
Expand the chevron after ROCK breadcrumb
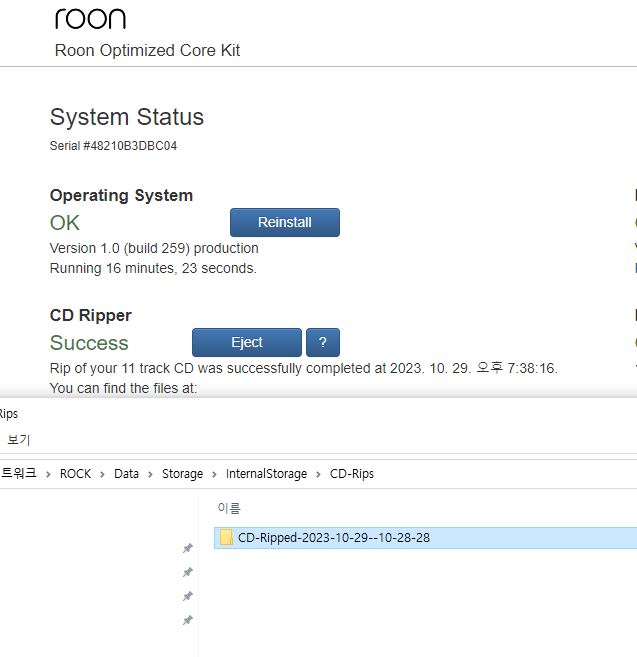(x=102, y=474)
